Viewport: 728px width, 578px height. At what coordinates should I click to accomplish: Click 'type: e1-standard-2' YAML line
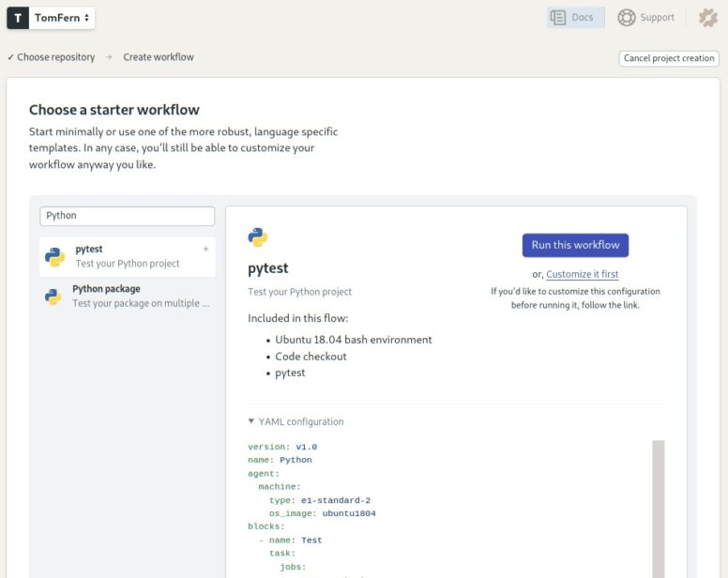point(320,500)
